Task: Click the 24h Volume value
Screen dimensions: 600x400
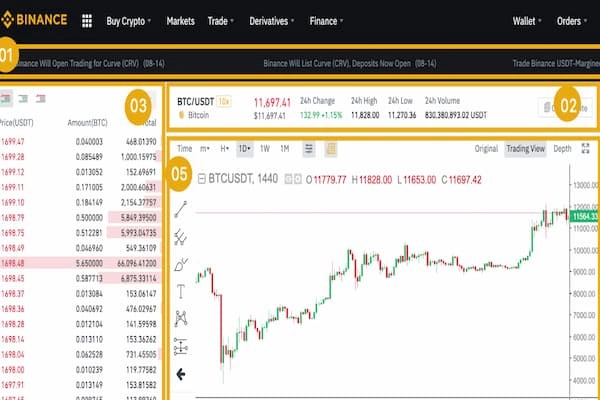Action: pyautogui.click(x=455, y=115)
